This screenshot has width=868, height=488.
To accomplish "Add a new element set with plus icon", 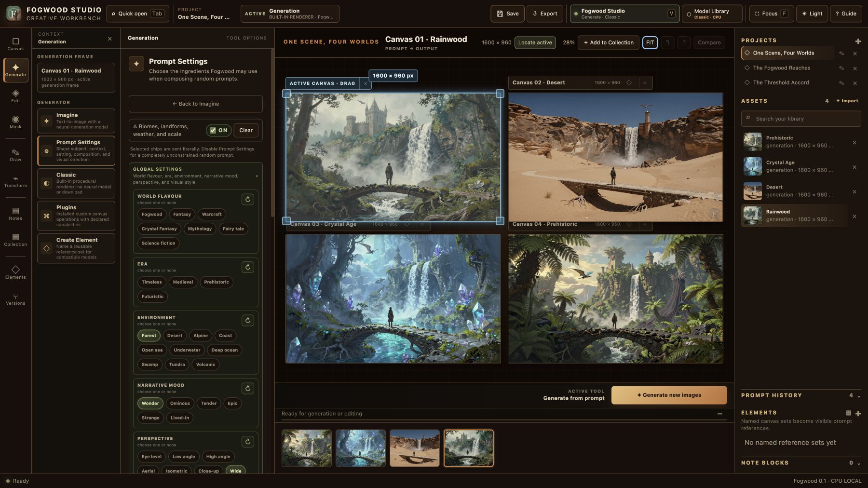I will point(858,413).
